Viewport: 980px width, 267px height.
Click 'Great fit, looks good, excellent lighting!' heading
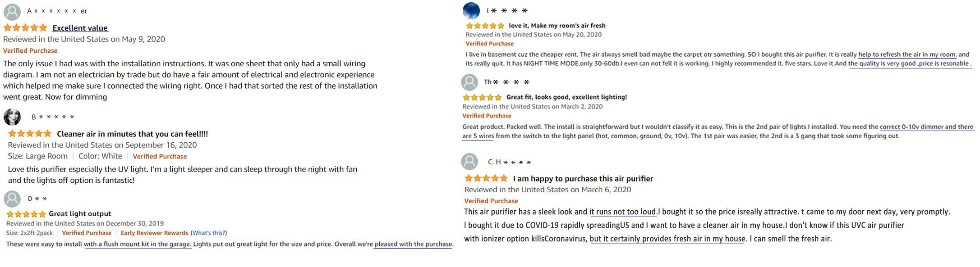[x=566, y=97]
